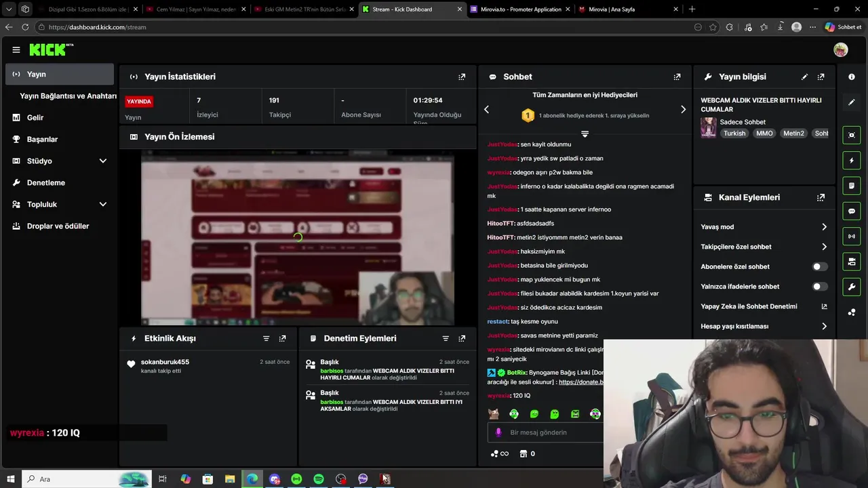Viewport: 868px width, 488px height.
Task: Go to previous gifter leaderboard with left arrow
Action: [x=486, y=109]
